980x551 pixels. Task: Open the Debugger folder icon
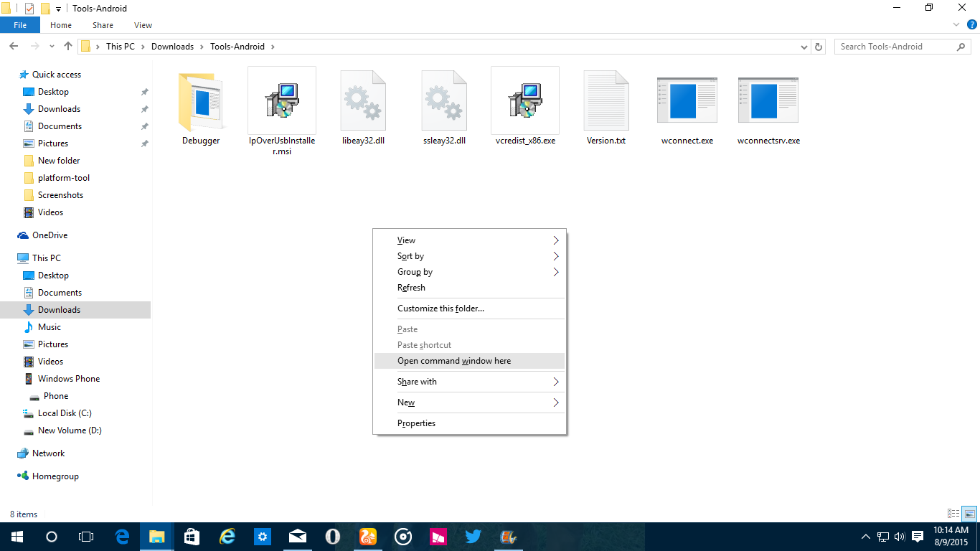(x=200, y=100)
